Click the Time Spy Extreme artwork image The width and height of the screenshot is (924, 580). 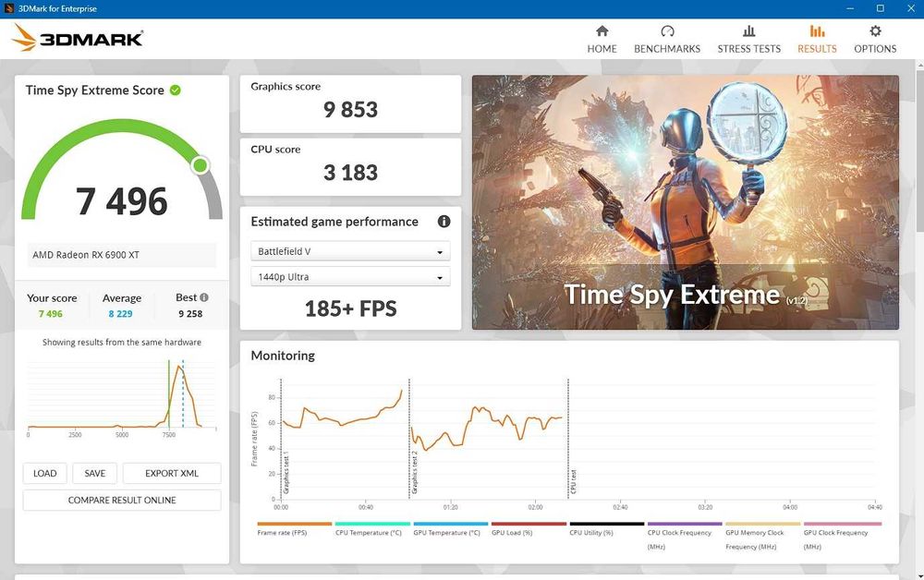(x=686, y=202)
